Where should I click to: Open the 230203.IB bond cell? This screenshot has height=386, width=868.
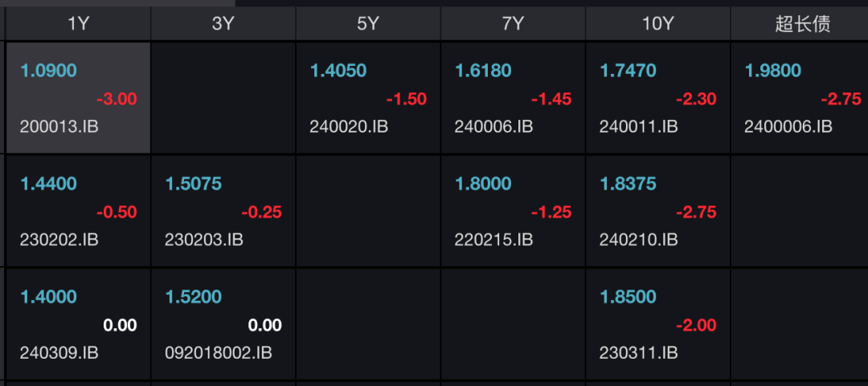pyautogui.click(x=223, y=211)
